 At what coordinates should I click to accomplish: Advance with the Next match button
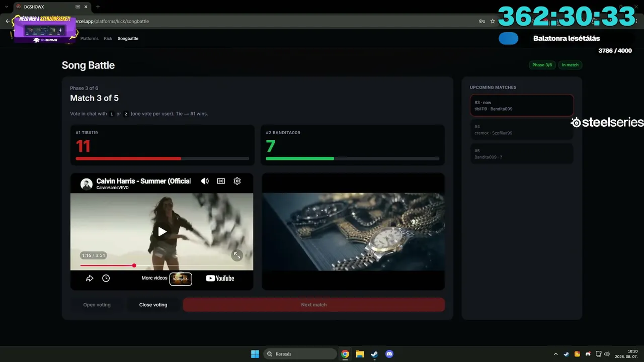coord(314,305)
